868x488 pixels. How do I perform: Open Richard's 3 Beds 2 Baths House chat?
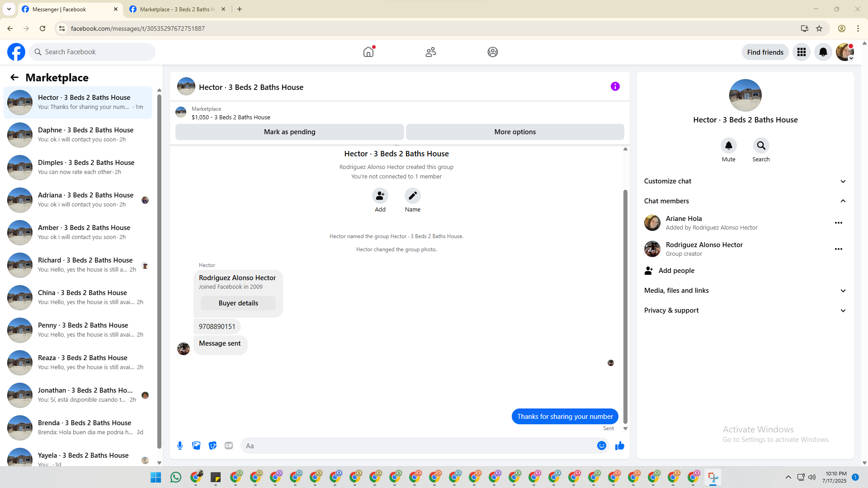click(78, 265)
